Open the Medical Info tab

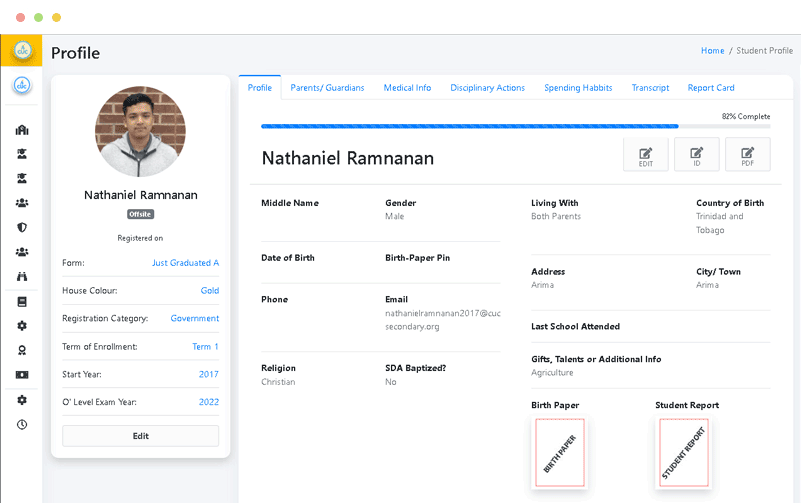click(407, 88)
